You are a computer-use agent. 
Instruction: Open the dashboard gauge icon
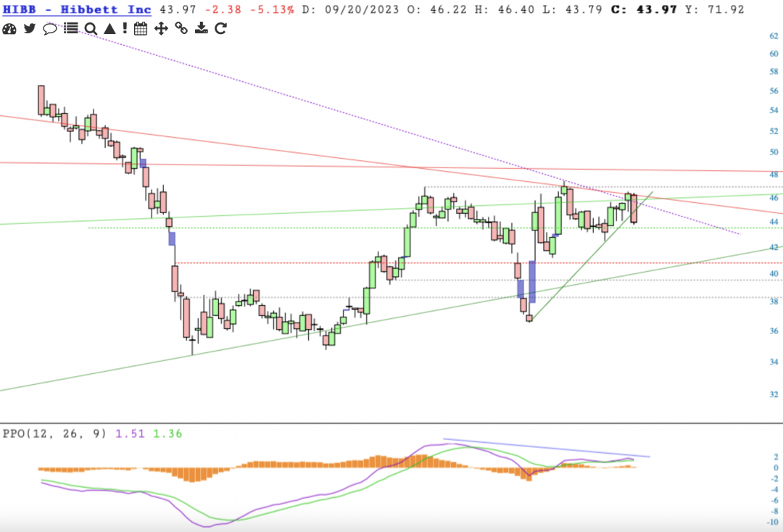(9, 29)
